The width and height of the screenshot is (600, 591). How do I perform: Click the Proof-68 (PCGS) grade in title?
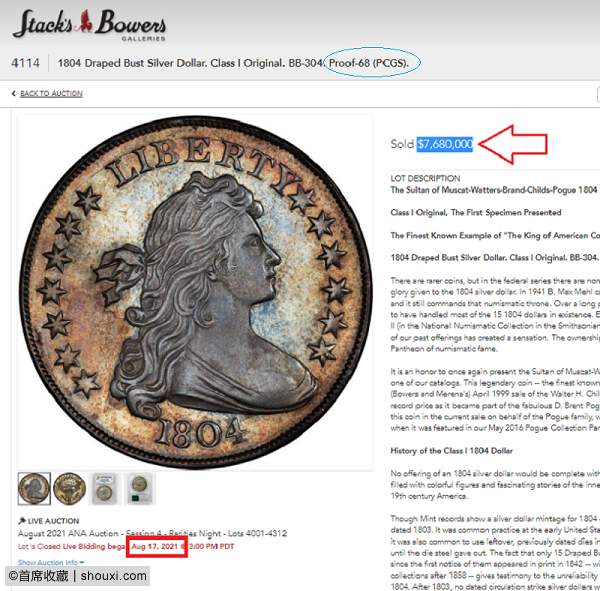(369, 63)
